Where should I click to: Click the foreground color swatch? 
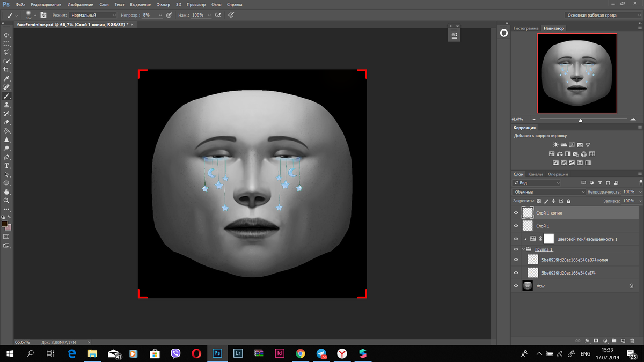(4, 224)
